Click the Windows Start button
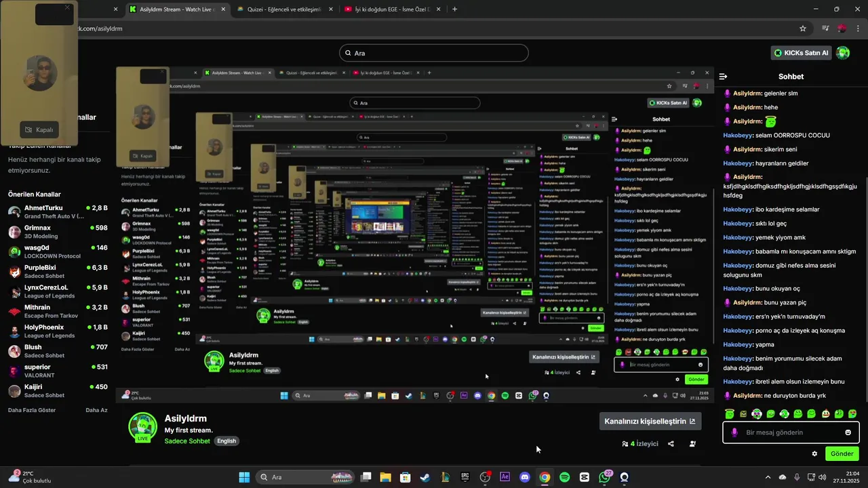This screenshot has width=868, height=488. coord(244,477)
